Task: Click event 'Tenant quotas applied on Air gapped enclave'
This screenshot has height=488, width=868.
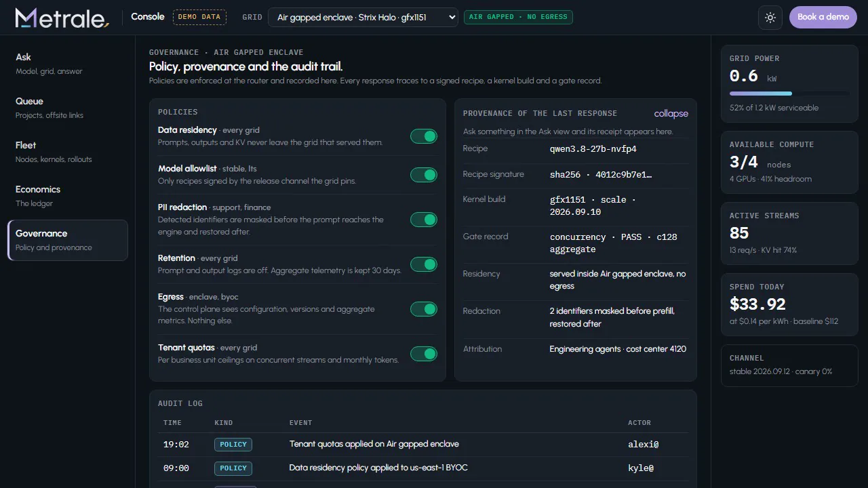Action: 374,444
